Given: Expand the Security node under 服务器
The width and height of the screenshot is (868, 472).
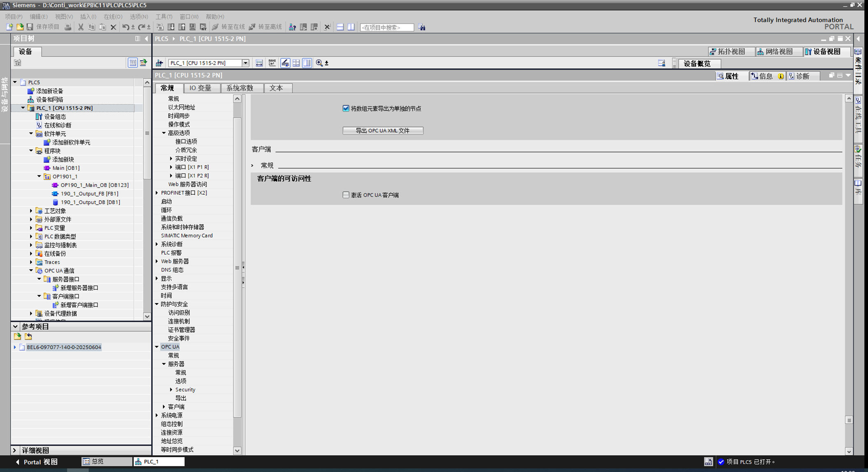Looking at the screenshot, I should [x=171, y=390].
